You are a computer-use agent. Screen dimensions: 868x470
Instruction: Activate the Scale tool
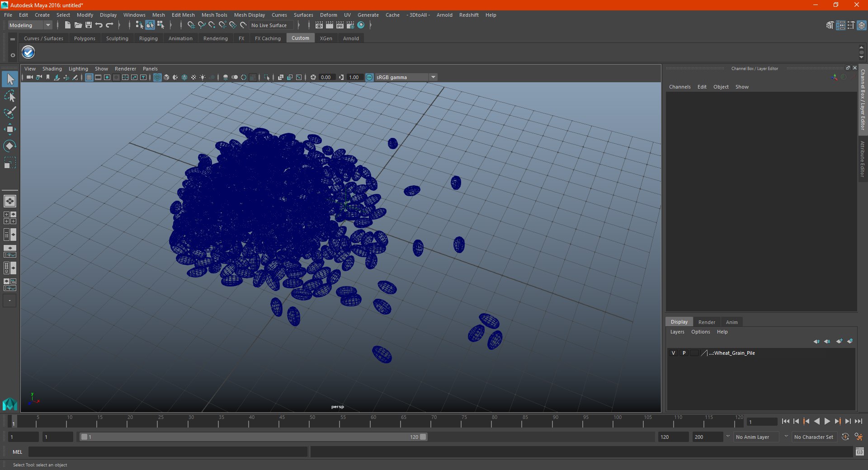(x=10, y=162)
